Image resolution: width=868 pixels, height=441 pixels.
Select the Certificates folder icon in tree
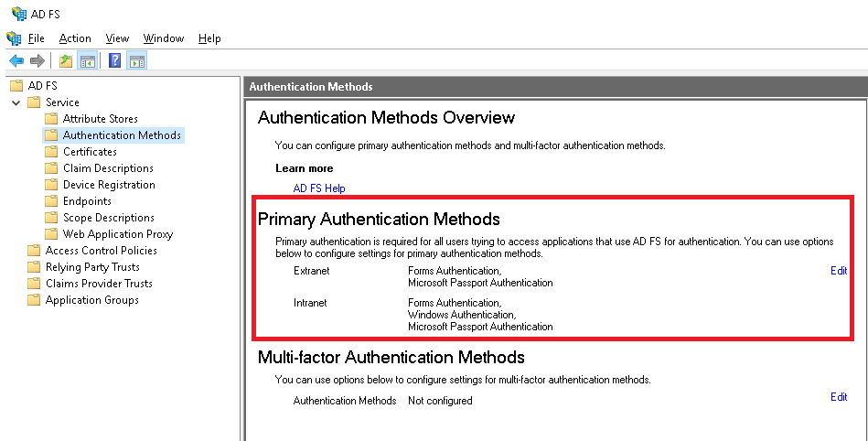[x=51, y=152]
